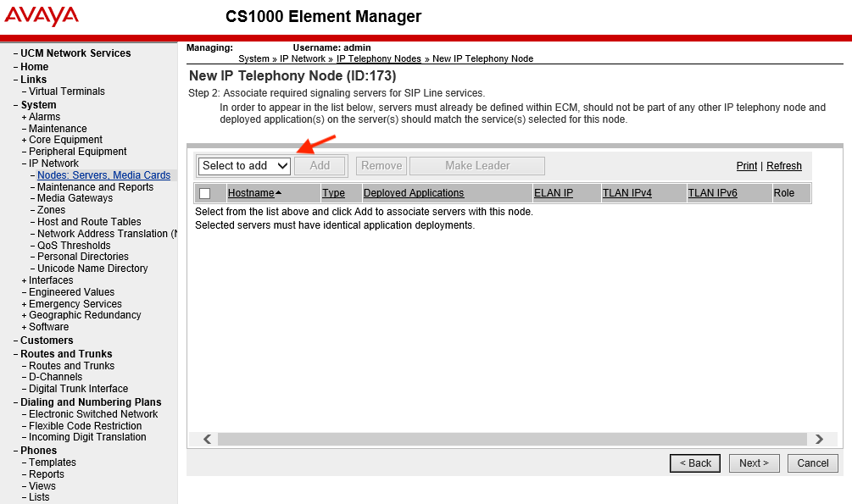This screenshot has height=504, width=852.
Task: Click the Add button
Action: tap(320, 166)
